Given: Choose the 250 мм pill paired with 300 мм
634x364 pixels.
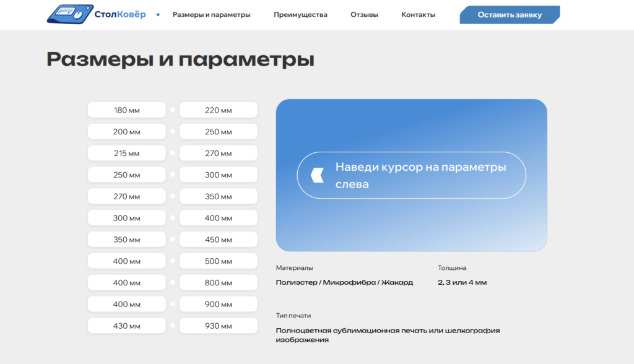Looking at the screenshot, I should pyautogui.click(x=126, y=175).
